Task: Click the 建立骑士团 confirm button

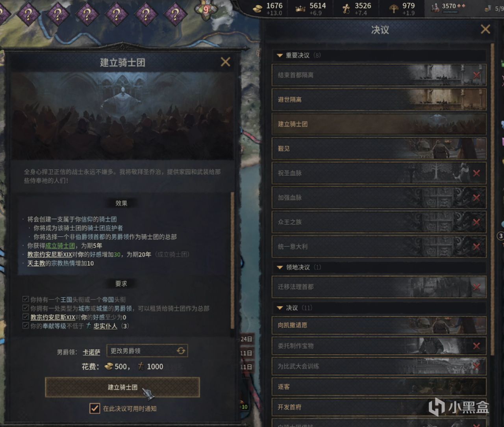Action: click(122, 387)
